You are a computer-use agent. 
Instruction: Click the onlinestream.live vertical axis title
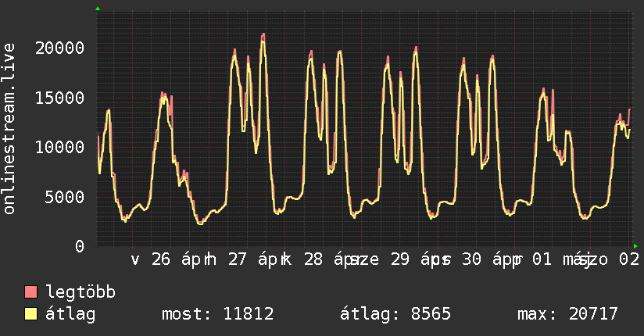pos(9,129)
